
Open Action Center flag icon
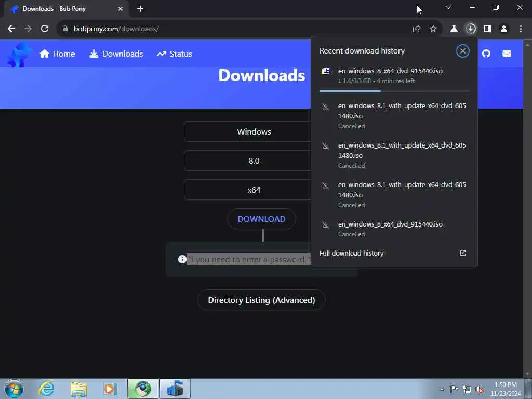point(454,389)
